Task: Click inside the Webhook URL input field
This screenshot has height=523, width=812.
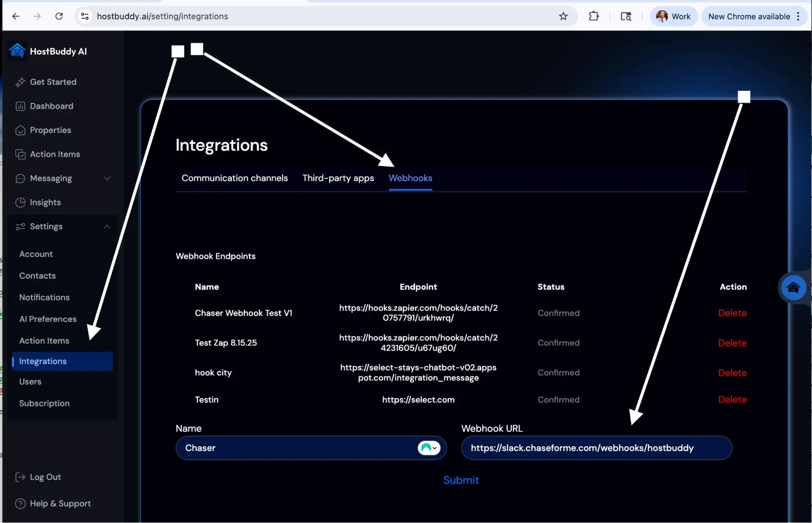Action: (x=596, y=448)
